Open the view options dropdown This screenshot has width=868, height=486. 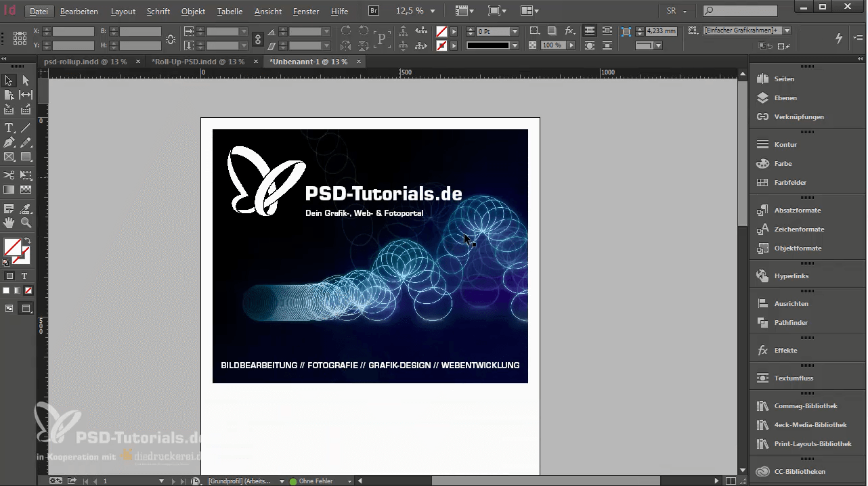click(466, 11)
